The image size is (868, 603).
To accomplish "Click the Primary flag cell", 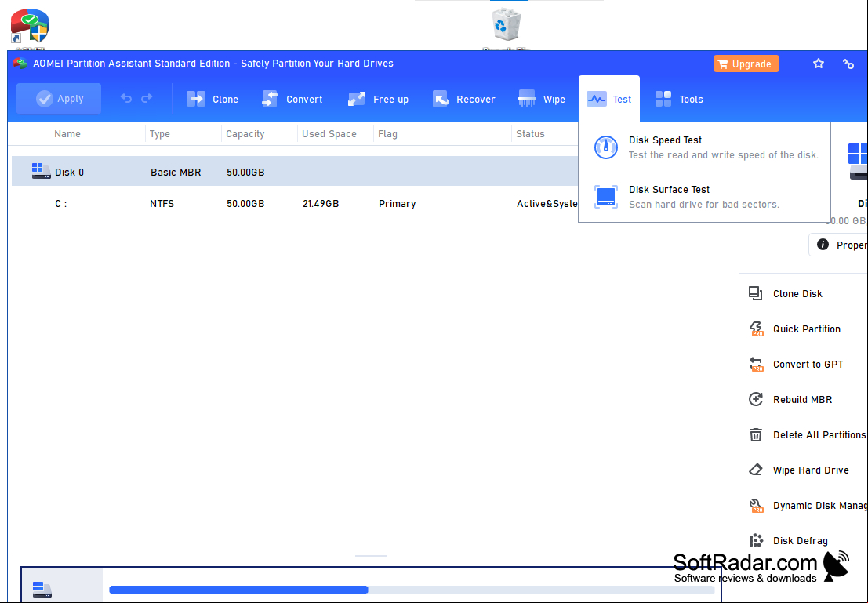I will (398, 204).
